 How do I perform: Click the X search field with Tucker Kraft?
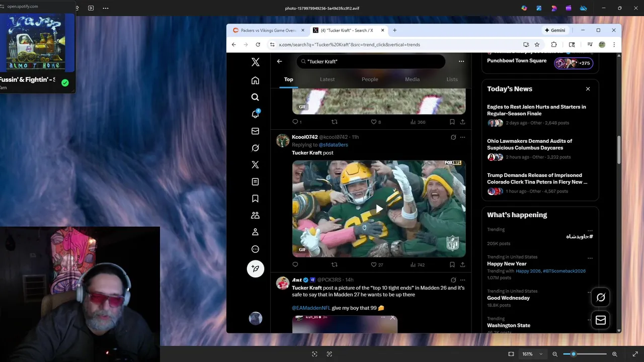371,61
